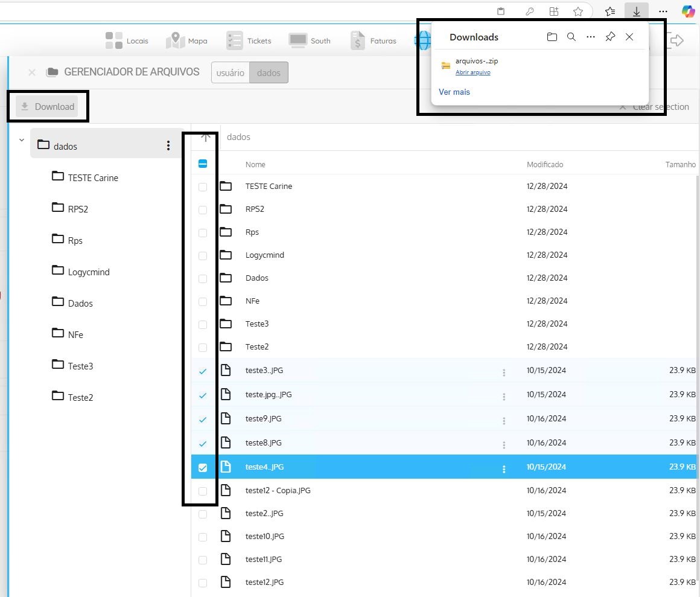Open downloads folder icon in Downloads panel
Screen dimensions: 700x597
click(552, 37)
